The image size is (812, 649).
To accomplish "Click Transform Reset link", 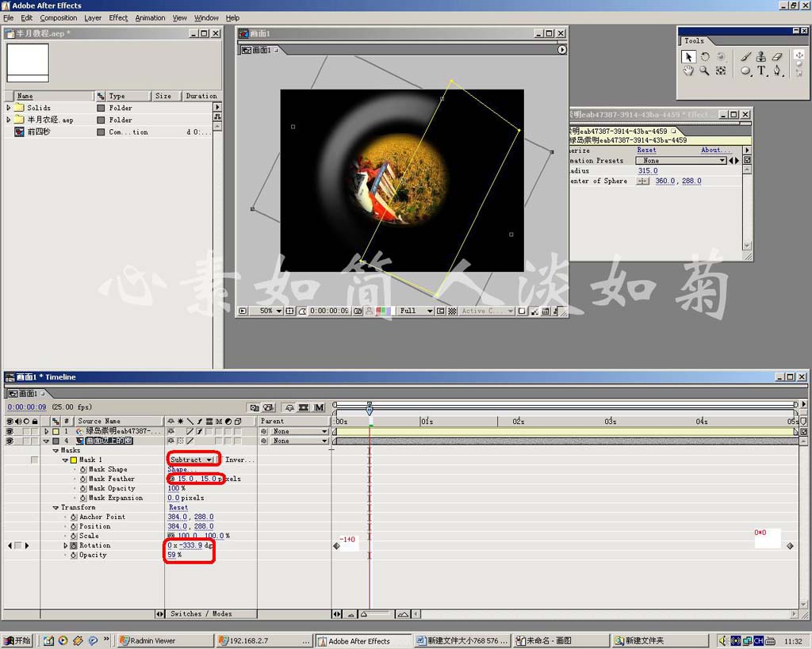I will tap(178, 508).
